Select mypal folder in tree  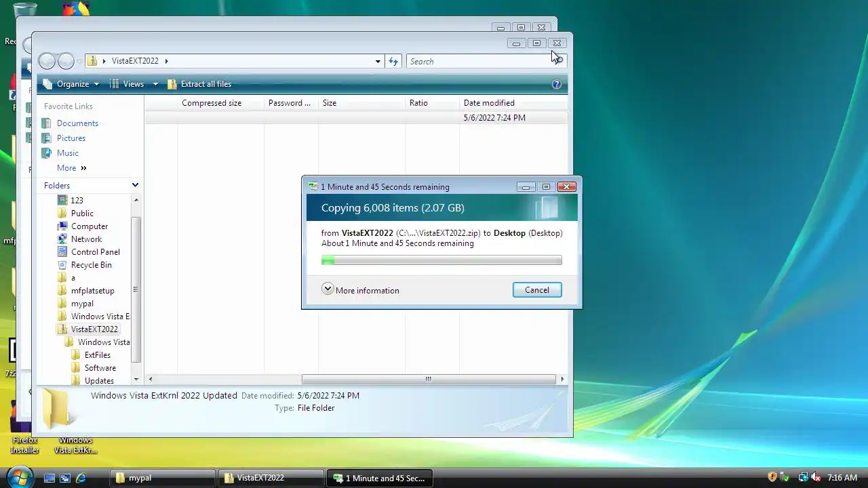point(82,304)
